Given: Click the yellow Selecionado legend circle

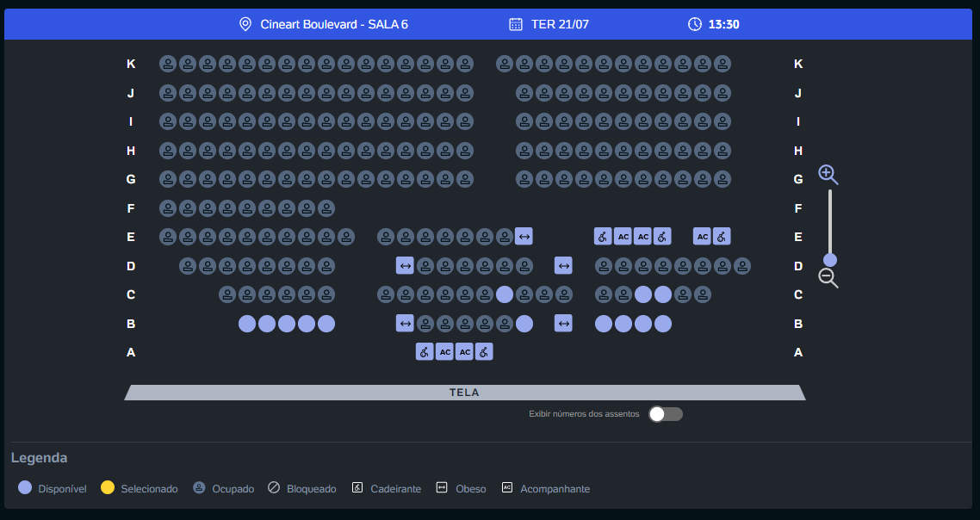Looking at the screenshot, I should click(108, 487).
